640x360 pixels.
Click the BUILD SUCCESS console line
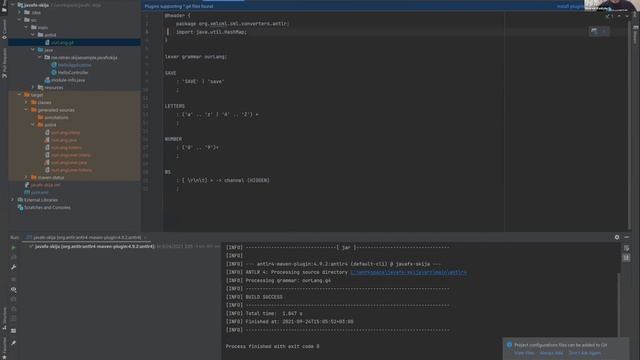[254, 297]
